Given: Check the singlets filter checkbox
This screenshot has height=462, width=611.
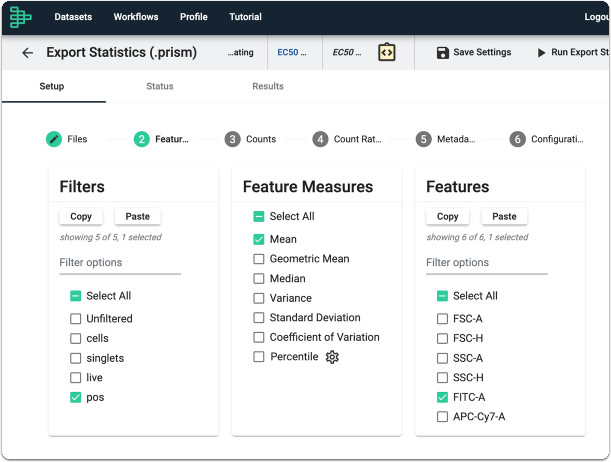Looking at the screenshot, I should 75,358.
